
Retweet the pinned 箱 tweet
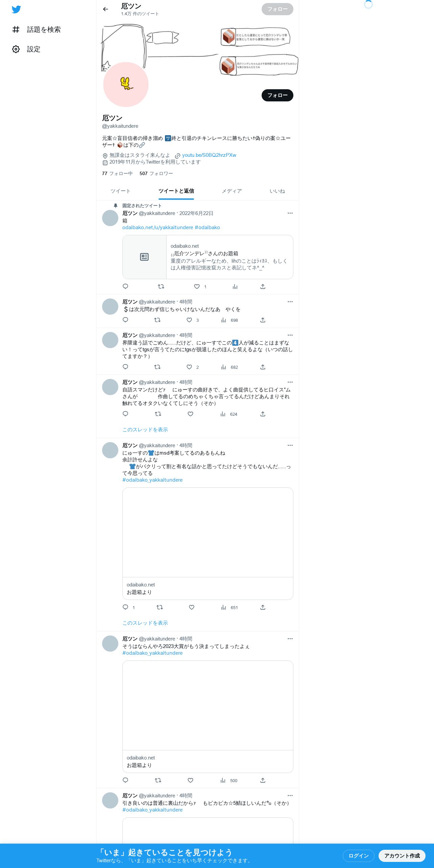coord(161,287)
